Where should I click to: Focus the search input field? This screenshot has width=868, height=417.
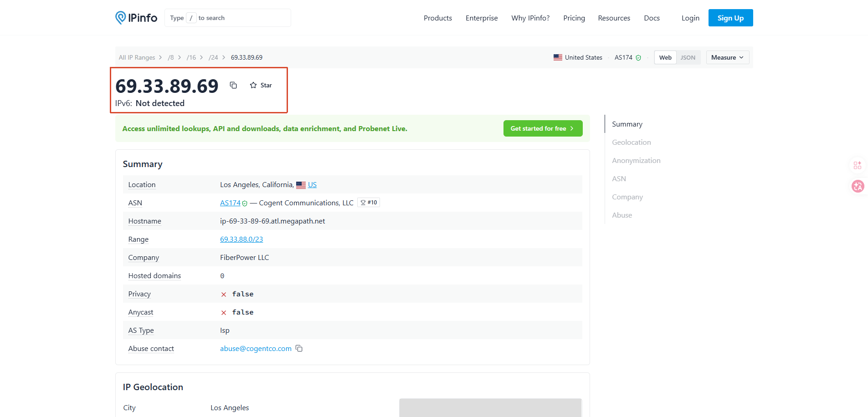coord(227,18)
